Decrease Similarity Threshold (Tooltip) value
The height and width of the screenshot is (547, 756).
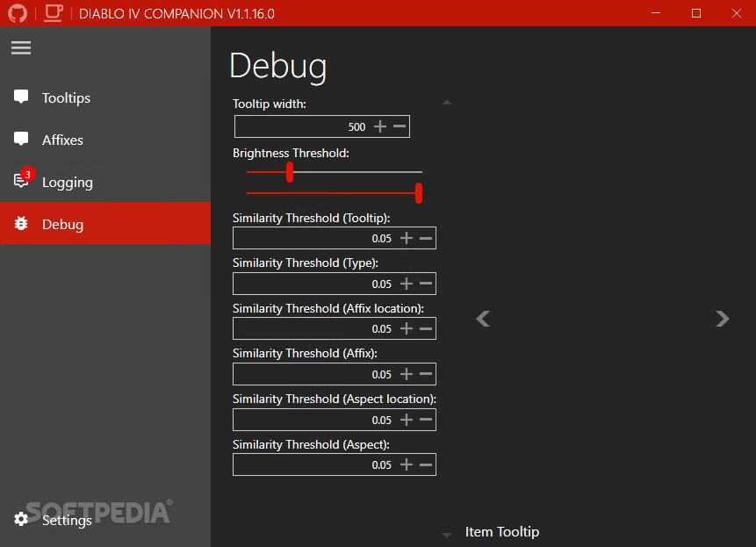426,238
